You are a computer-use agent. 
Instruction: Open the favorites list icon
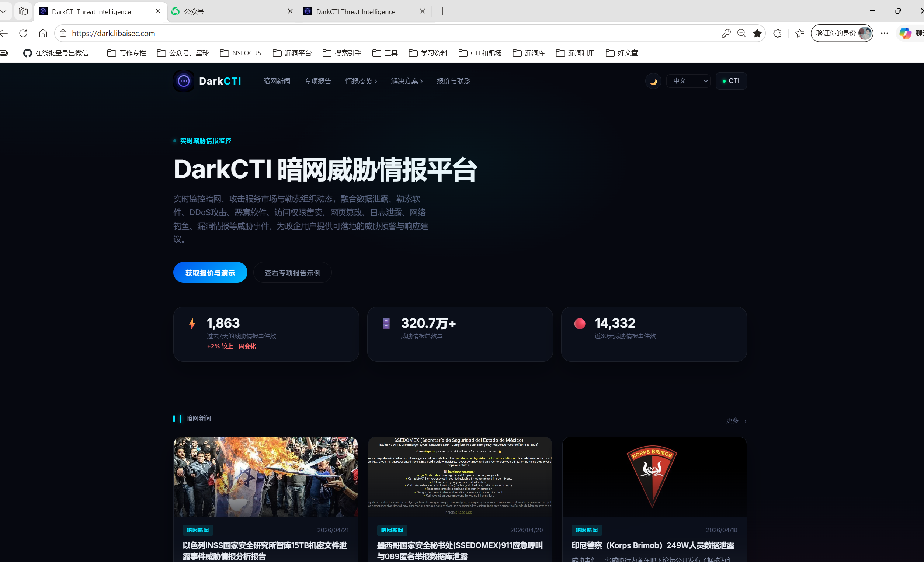coord(799,33)
